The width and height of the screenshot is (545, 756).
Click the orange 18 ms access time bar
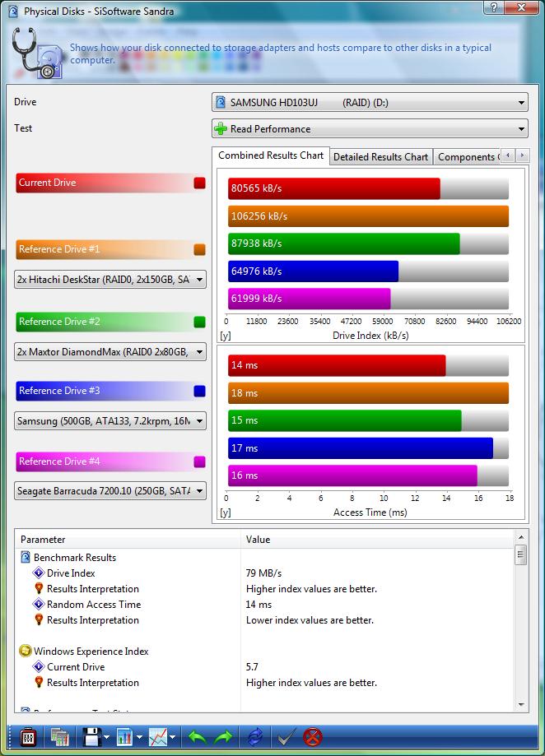coord(369,393)
